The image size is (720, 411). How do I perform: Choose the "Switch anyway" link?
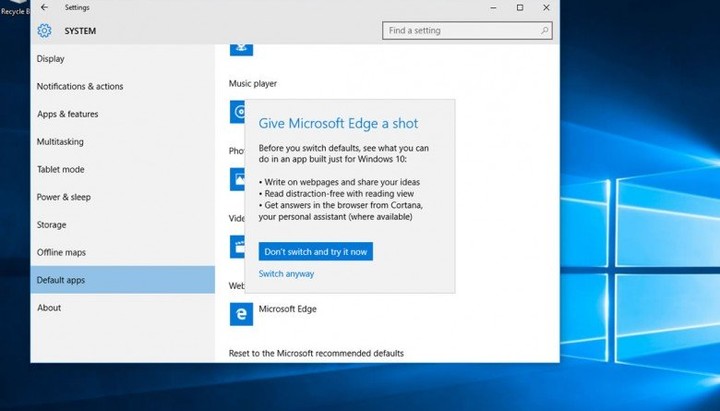[x=286, y=274]
